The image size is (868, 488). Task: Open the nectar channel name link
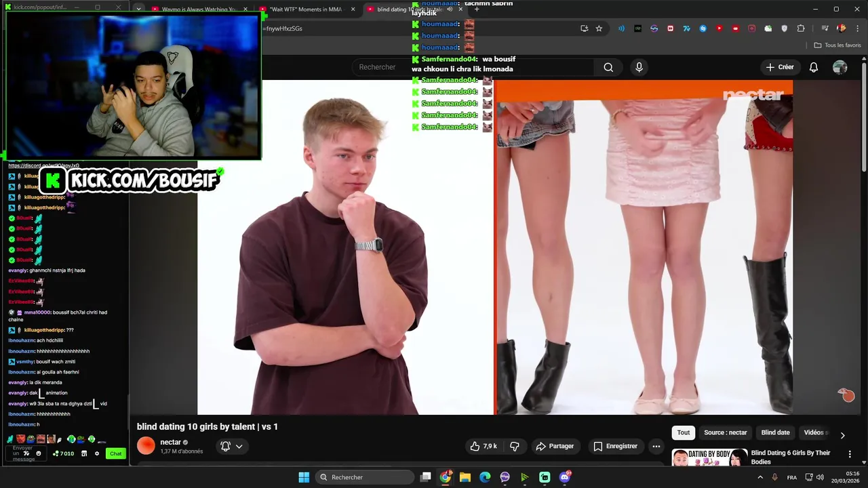(170, 442)
